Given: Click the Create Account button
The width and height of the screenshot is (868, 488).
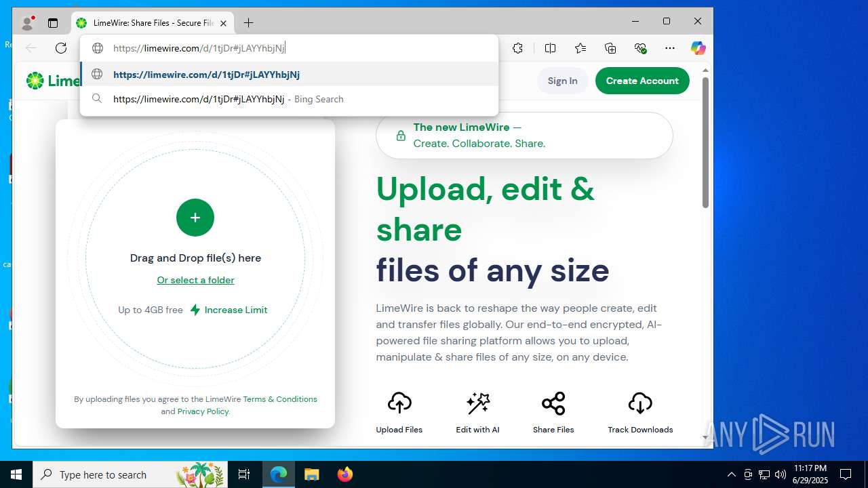Looking at the screenshot, I should tap(642, 81).
